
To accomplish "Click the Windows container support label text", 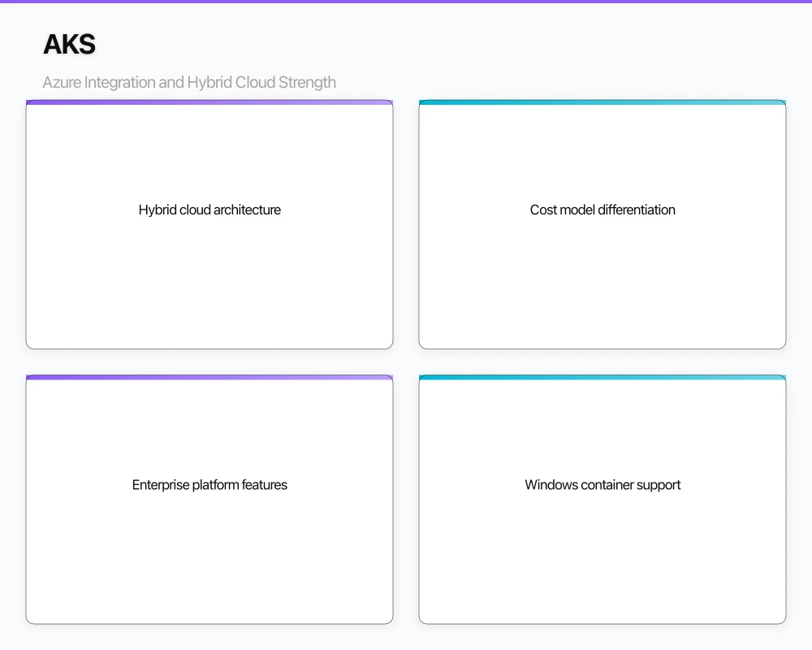I will coord(603,485).
